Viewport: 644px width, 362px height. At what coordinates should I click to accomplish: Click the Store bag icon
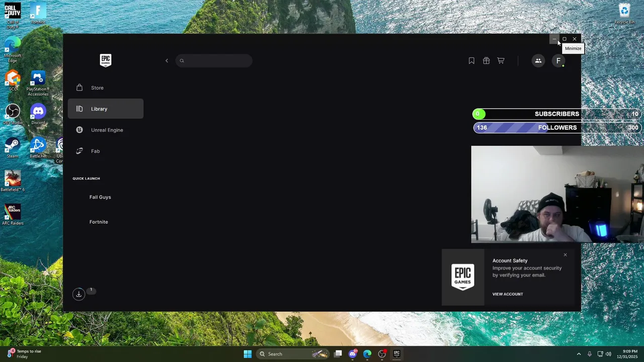pyautogui.click(x=79, y=87)
